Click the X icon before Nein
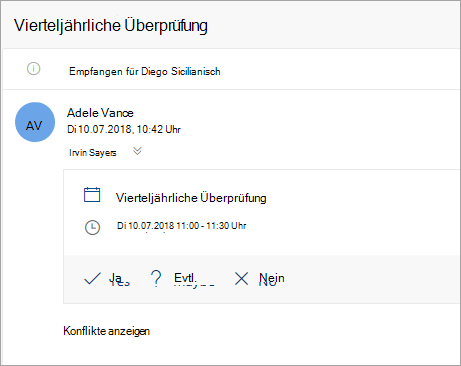Image resolution: width=461 pixels, height=366 pixels. pyautogui.click(x=241, y=278)
